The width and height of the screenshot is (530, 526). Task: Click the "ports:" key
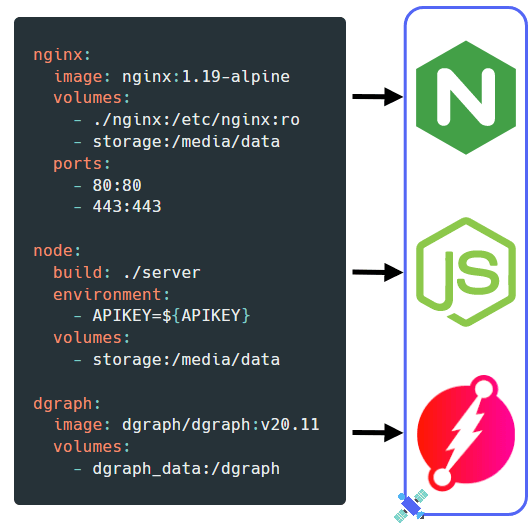(82, 164)
